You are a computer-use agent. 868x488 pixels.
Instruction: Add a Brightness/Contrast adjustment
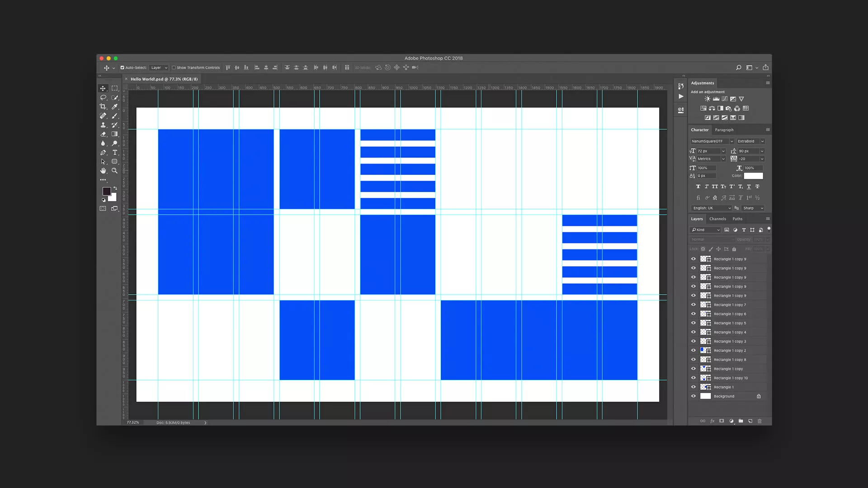[x=708, y=99]
